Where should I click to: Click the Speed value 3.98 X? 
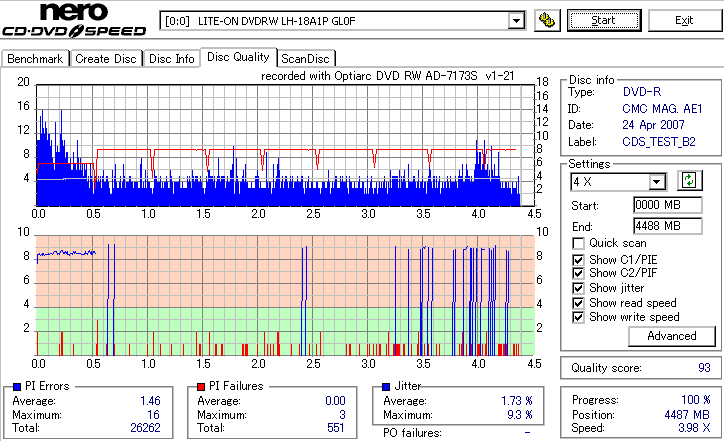coord(694,428)
